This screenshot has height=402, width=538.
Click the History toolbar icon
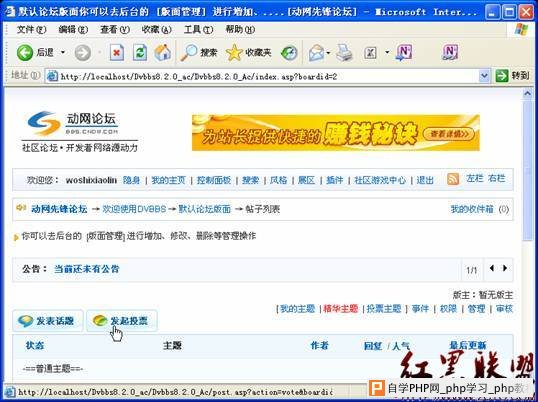[x=289, y=53]
